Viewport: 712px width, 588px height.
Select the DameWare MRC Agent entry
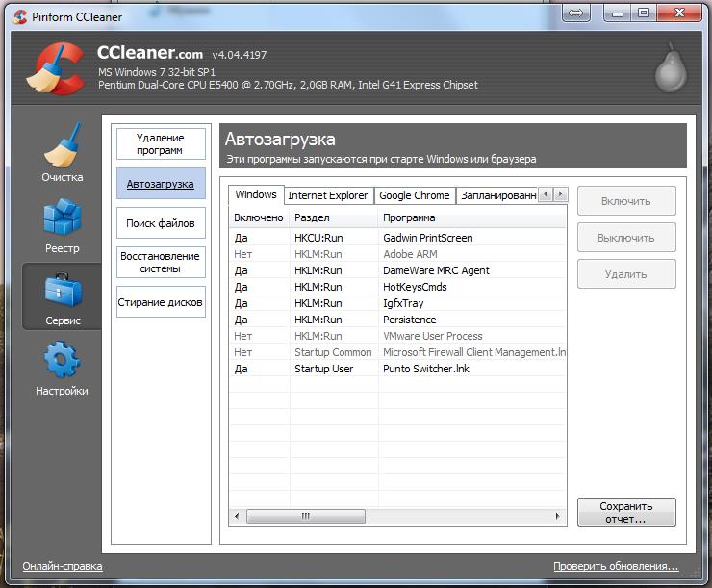pos(397,270)
